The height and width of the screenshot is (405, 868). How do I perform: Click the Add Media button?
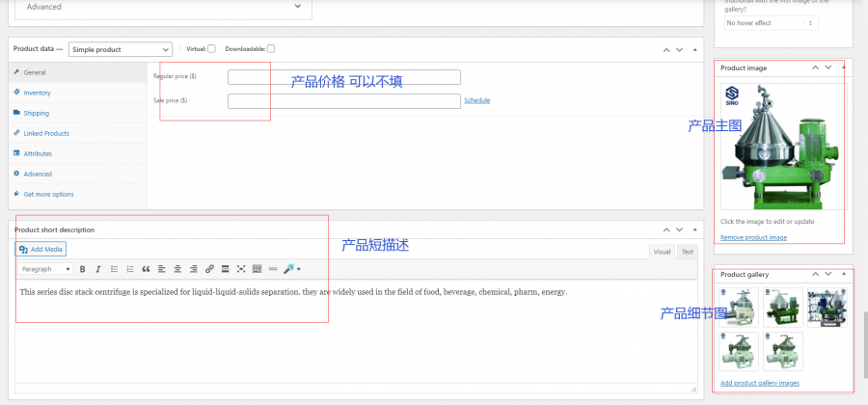click(x=41, y=249)
